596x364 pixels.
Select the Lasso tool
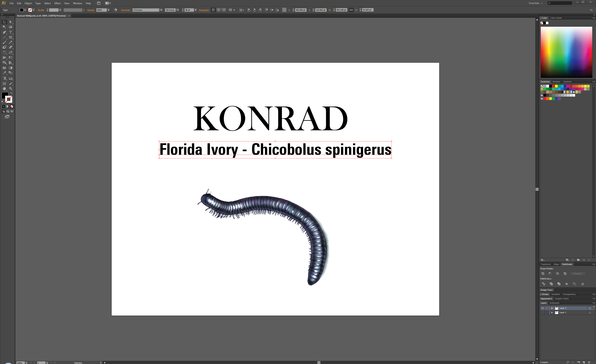[x=11, y=27]
